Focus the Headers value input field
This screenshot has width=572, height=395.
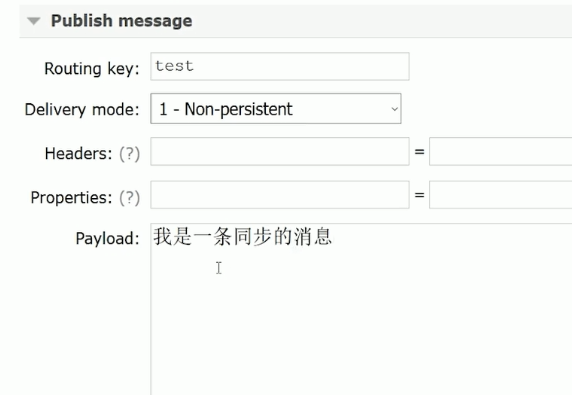pos(500,151)
